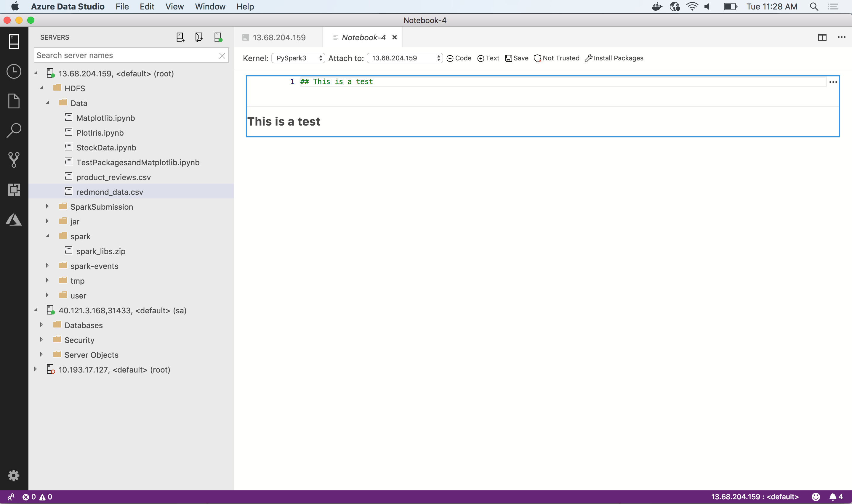
Task: Clear the server name search field
Action: click(x=222, y=55)
